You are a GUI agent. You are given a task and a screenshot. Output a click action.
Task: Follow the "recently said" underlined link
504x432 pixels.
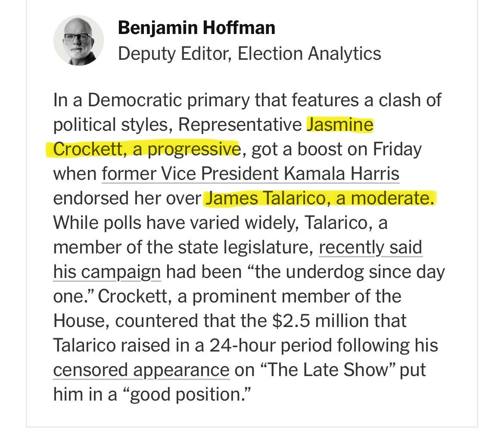tap(370, 248)
